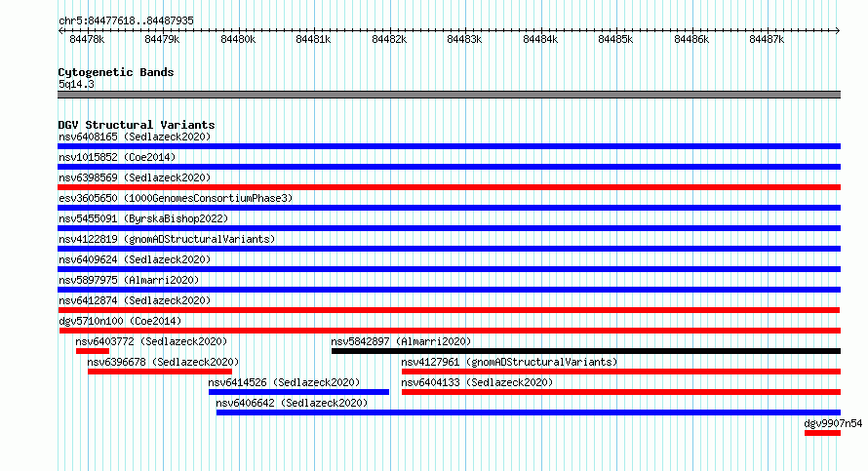Click the nsv6409624 (Sedlazeck2020) label
Image resolution: width=868 pixels, height=471 pixels.
click(x=135, y=259)
